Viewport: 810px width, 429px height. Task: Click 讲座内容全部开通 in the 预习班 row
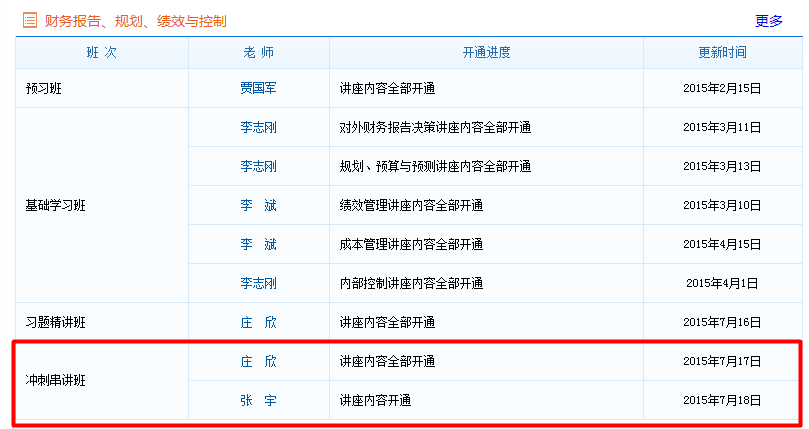point(387,88)
